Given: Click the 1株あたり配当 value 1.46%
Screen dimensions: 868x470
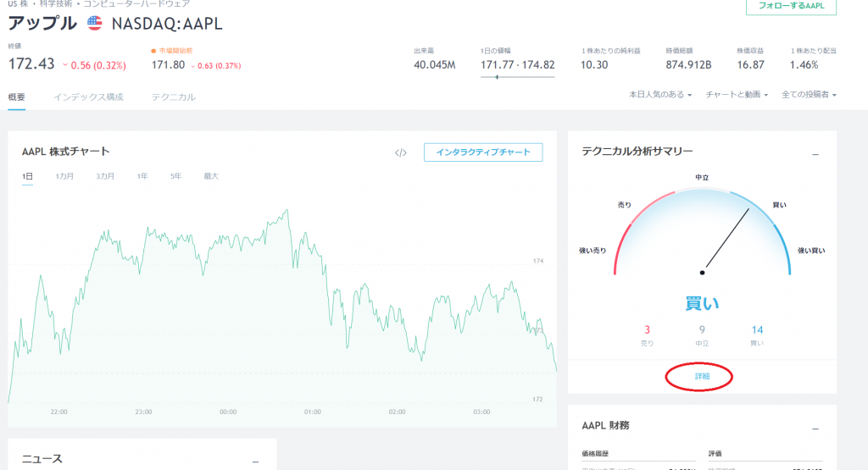Looking at the screenshot, I should point(804,64).
